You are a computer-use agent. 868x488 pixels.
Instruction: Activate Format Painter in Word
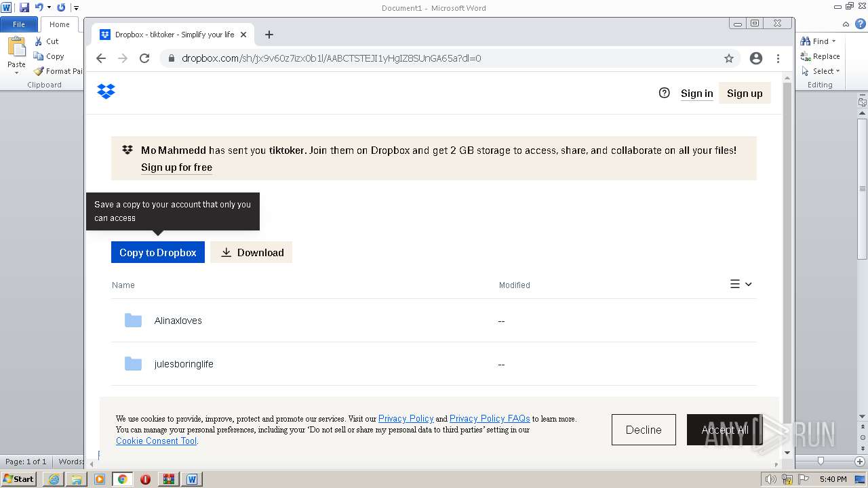pyautogui.click(x=58, y=71)
